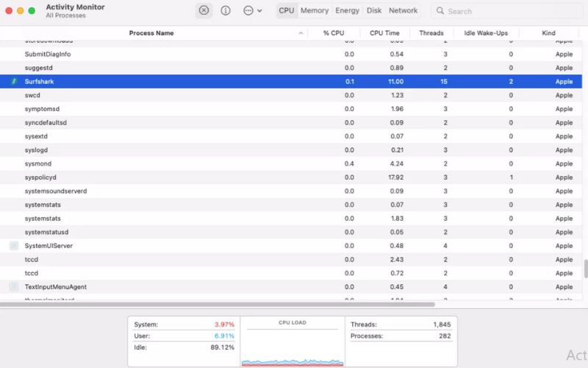588x368 pixels.
Task: Click the TextInputMenuAgent process icon
Action: [13, 287]
